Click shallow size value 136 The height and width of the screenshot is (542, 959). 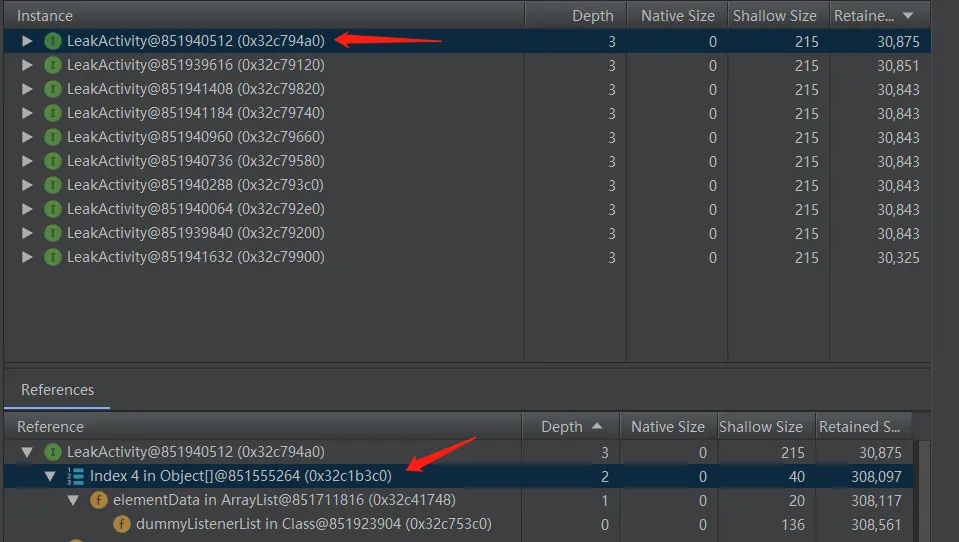point(793,525)
